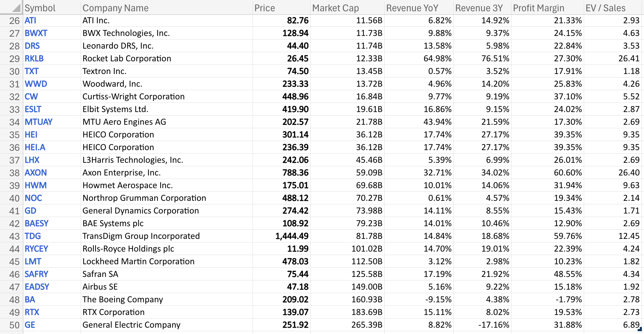The height and width of the screenshot is (334, 644).
Task: Open the BA ticker link for Boeing
Action: [30, 299]
